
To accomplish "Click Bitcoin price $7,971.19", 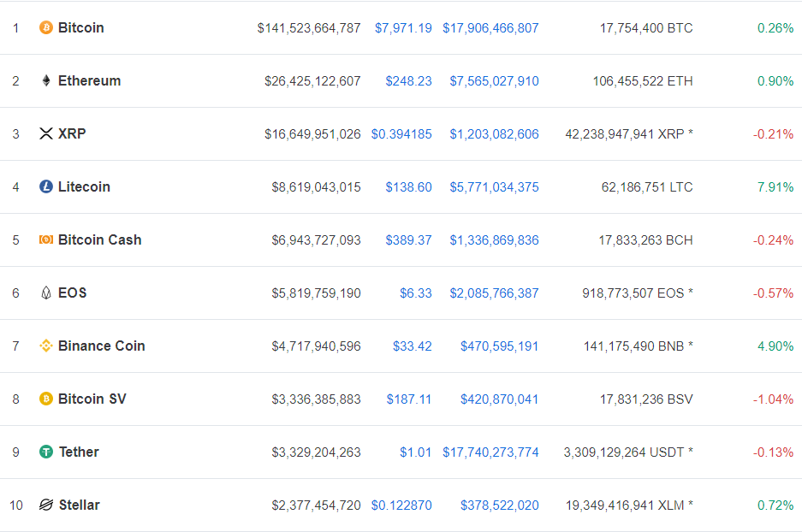I will click(403, 28).
